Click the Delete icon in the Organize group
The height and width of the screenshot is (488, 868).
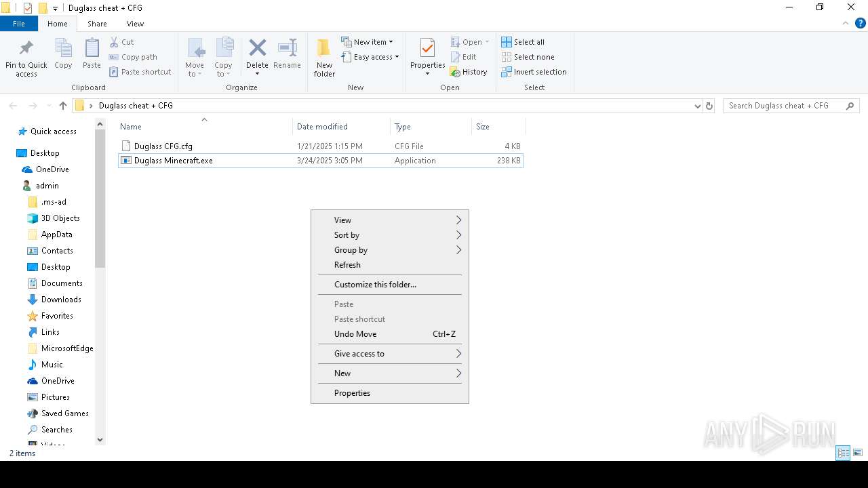pos(257,48)
